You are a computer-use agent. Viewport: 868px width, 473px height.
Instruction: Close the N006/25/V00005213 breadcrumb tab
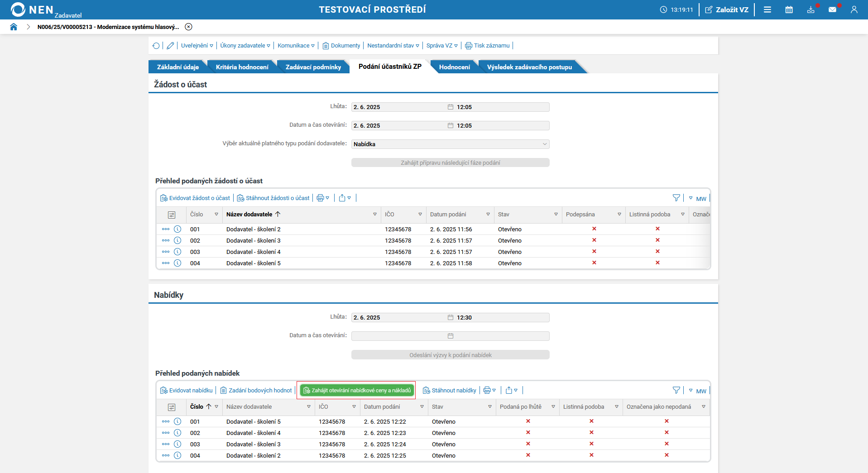pyautogui.click(x=189, y=27)
